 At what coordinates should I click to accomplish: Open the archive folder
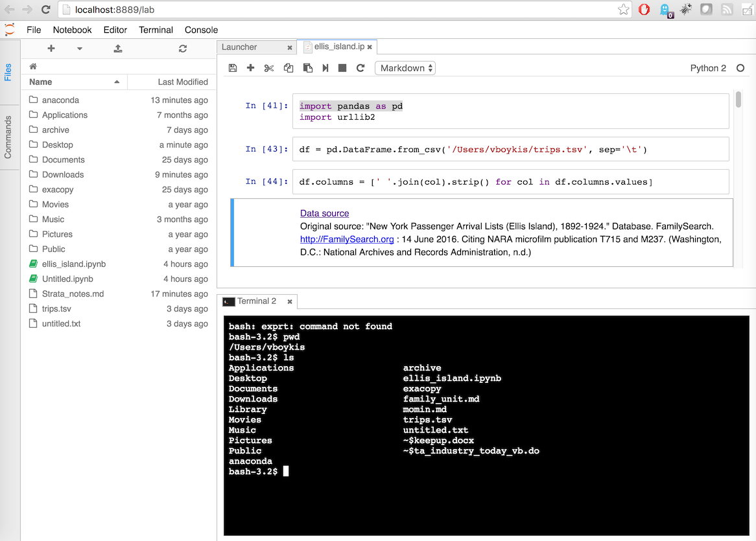[119, 130]
